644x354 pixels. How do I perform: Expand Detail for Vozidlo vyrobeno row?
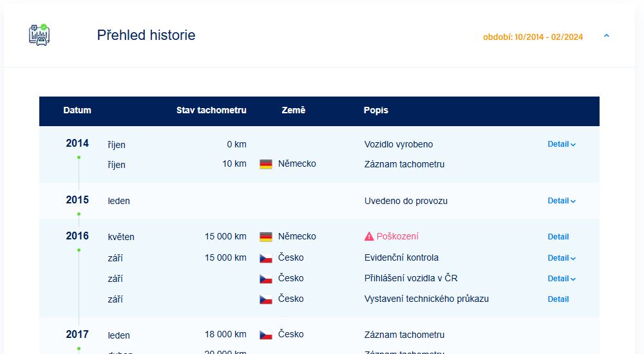[x=562, y=144]
